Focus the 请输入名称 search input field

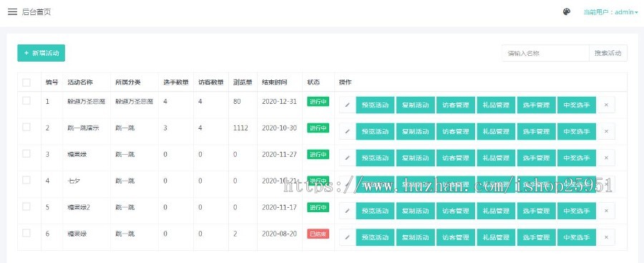click(545, 53)
